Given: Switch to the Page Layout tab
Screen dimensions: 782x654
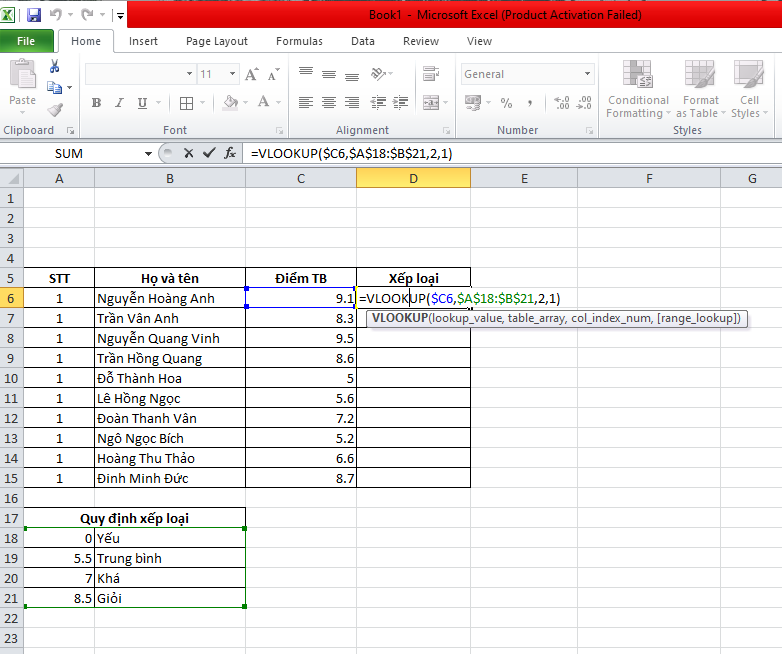Looking at the screenshot, I should coord(216,41).
